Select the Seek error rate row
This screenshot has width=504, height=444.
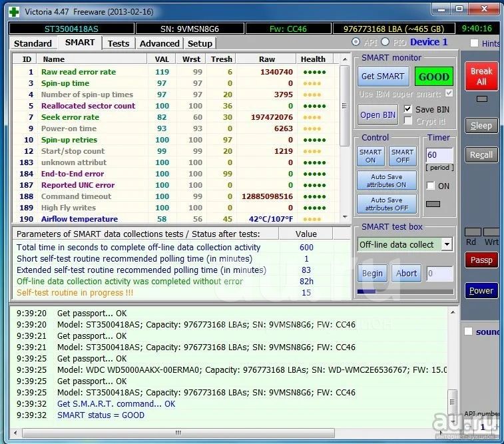pyautogui.click(x=176, y=117)
